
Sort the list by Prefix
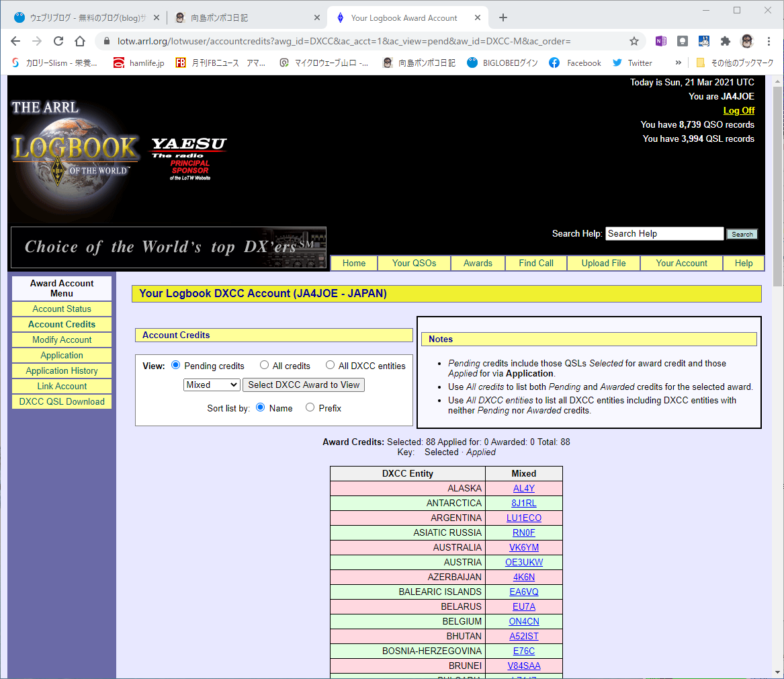310,407
